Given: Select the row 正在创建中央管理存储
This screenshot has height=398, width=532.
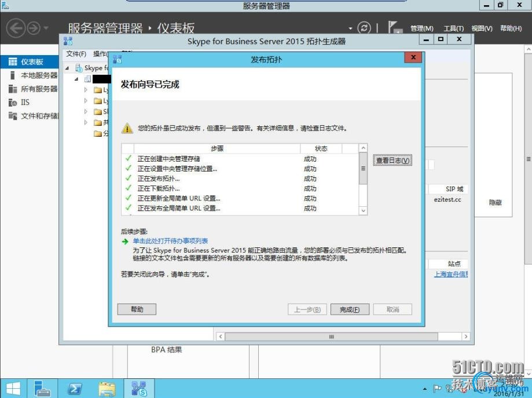Looking at the screenshot, I should [x=240, y=159].
